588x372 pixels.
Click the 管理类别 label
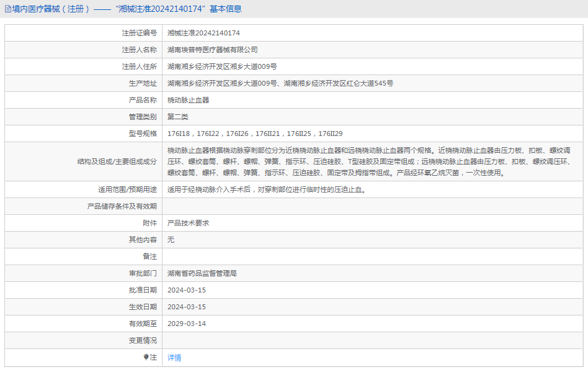(x=143, y=117)
